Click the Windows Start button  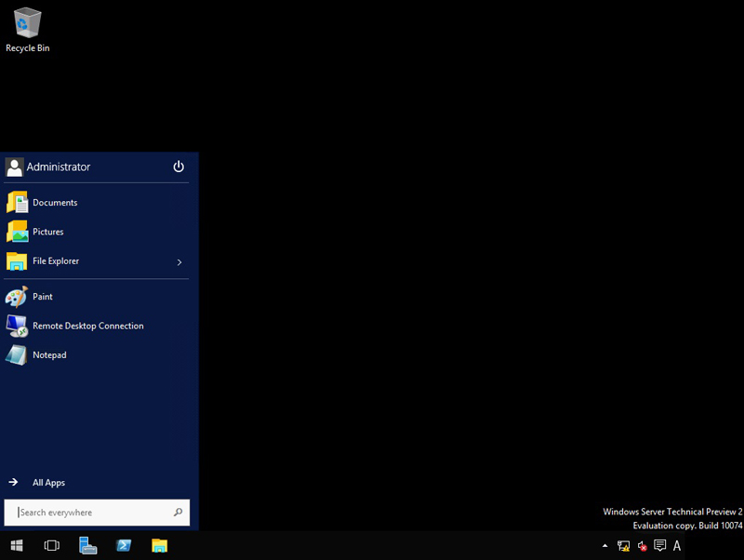coord(17,546)
